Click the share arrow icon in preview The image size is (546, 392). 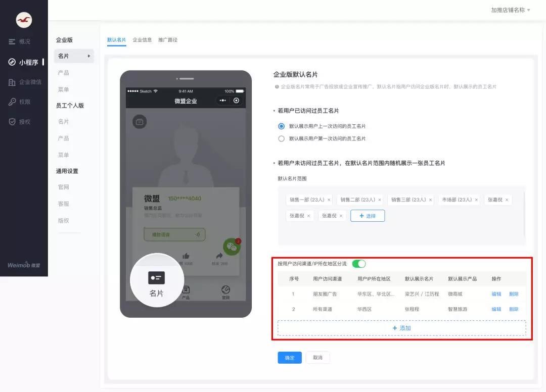219,256
